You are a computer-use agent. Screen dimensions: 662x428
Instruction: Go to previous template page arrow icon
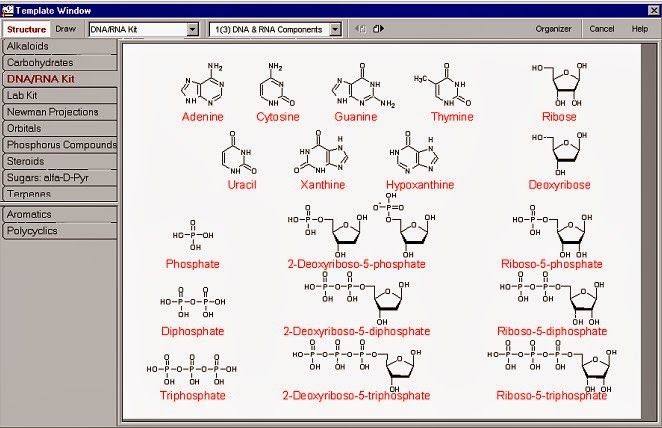[360, 29]
